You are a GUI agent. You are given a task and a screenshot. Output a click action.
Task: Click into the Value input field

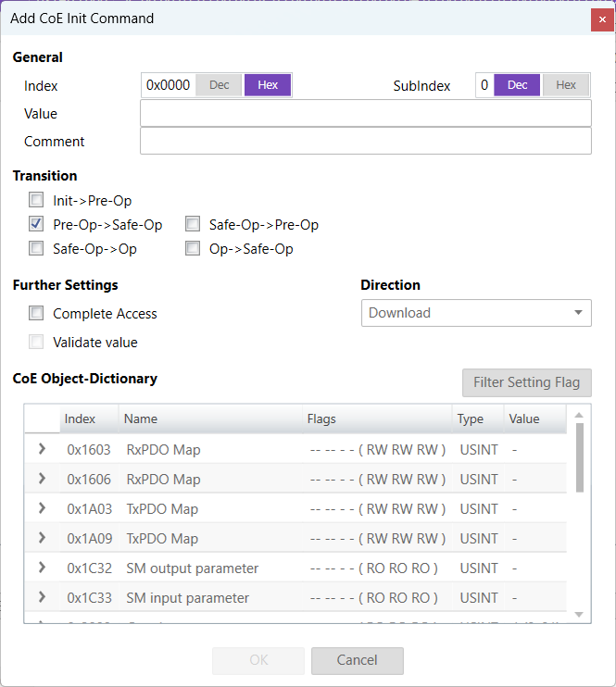pos(365,113)
